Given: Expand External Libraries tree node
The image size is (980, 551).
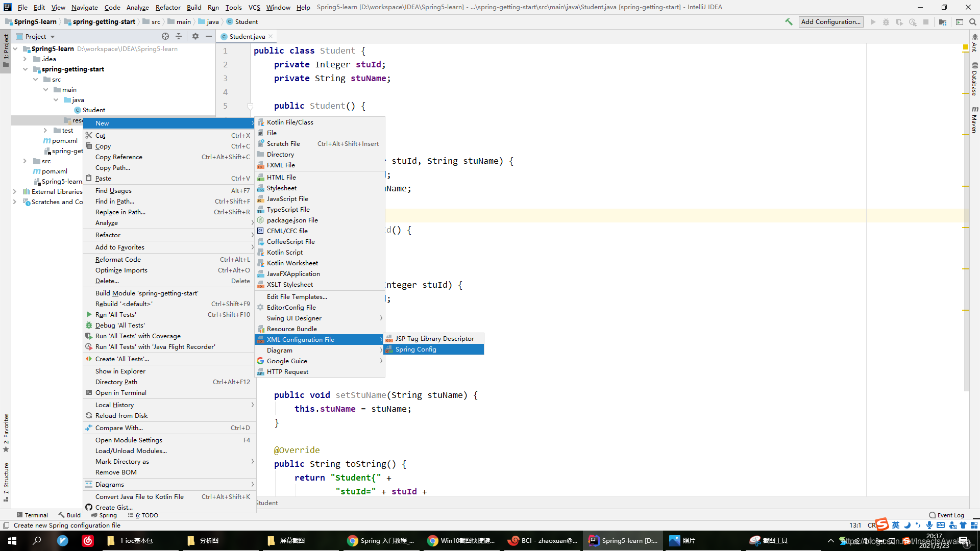Looking at the screenshot, I should 15,191.
